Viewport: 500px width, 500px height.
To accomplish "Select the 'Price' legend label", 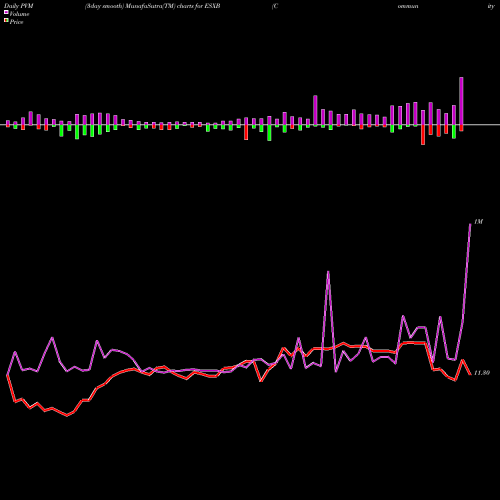I will [x=16, y=22].
